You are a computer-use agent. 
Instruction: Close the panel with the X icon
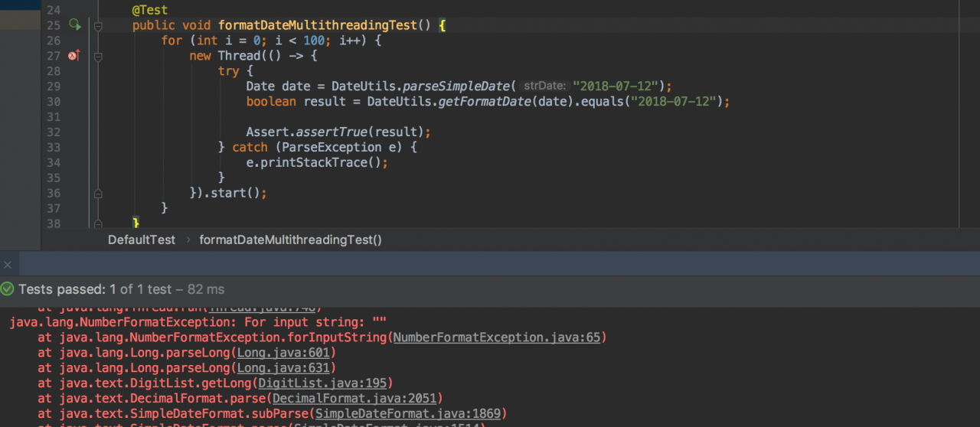click(x=8, y=265)
